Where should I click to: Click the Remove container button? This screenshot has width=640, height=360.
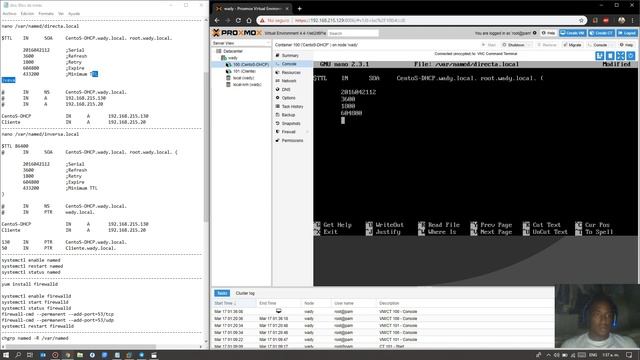pos(547,45)
